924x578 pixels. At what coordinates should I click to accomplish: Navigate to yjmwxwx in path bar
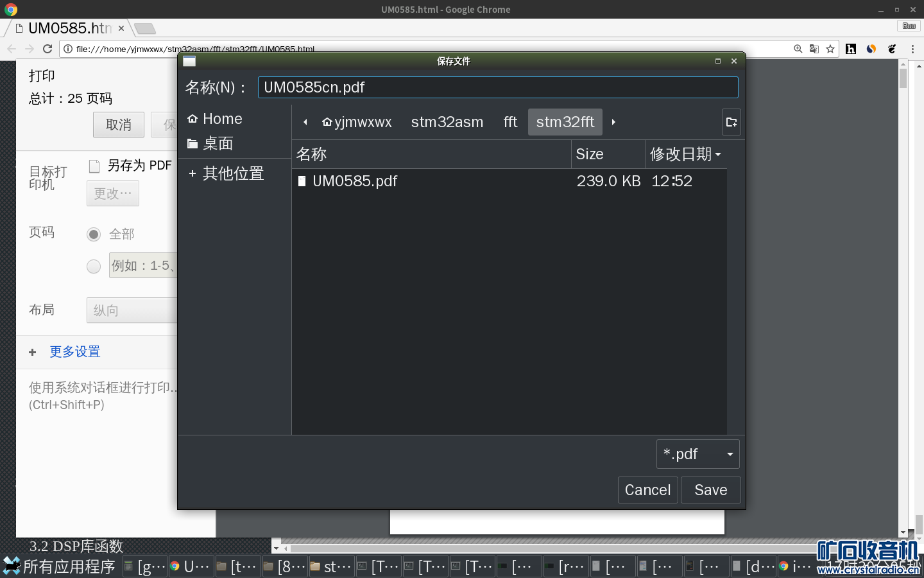click(357, 122)
